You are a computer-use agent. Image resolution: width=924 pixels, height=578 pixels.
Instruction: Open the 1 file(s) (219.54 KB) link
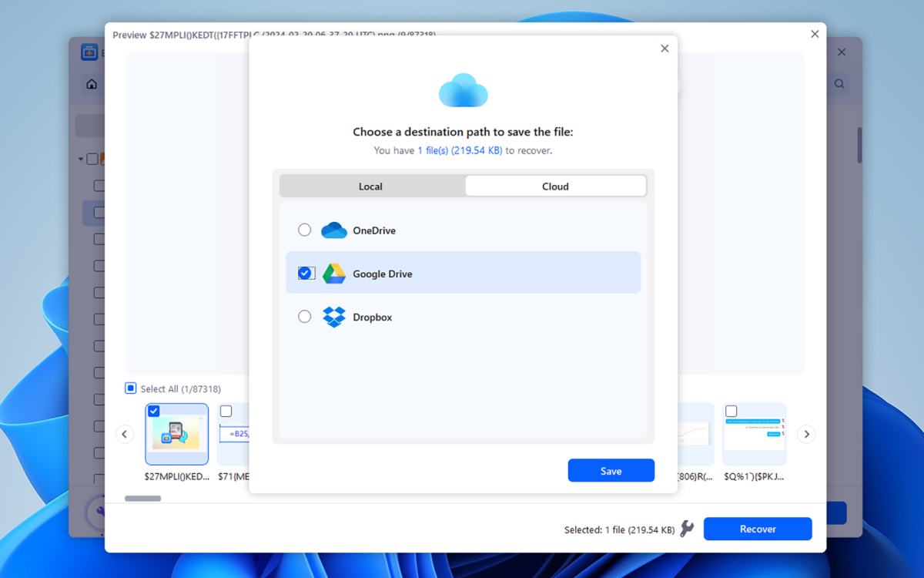(460, 150)
